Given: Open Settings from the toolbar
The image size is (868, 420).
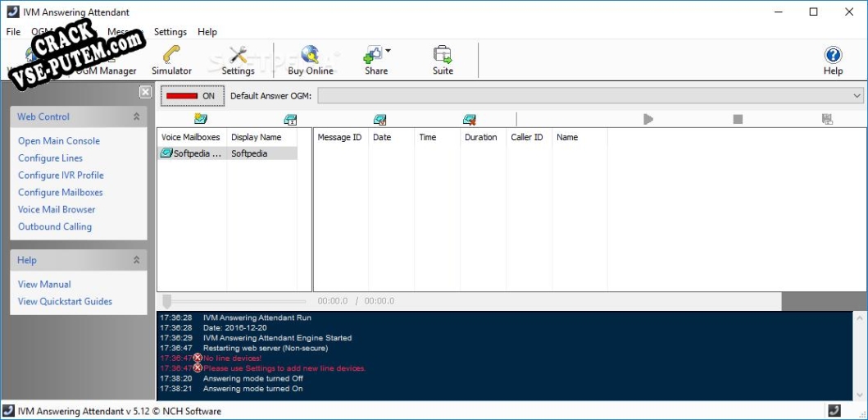Looking at the screenshot, I should (238, 60).
